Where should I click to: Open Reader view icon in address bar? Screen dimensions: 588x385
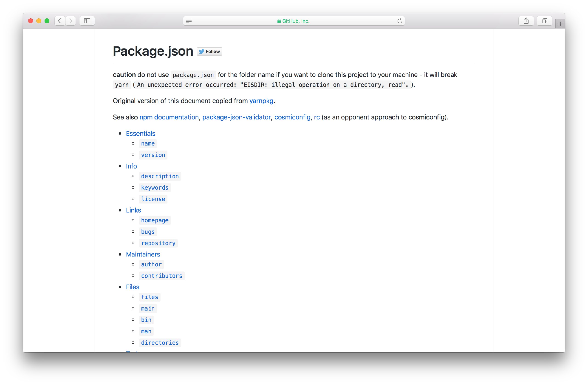click(x=189, y=21)
